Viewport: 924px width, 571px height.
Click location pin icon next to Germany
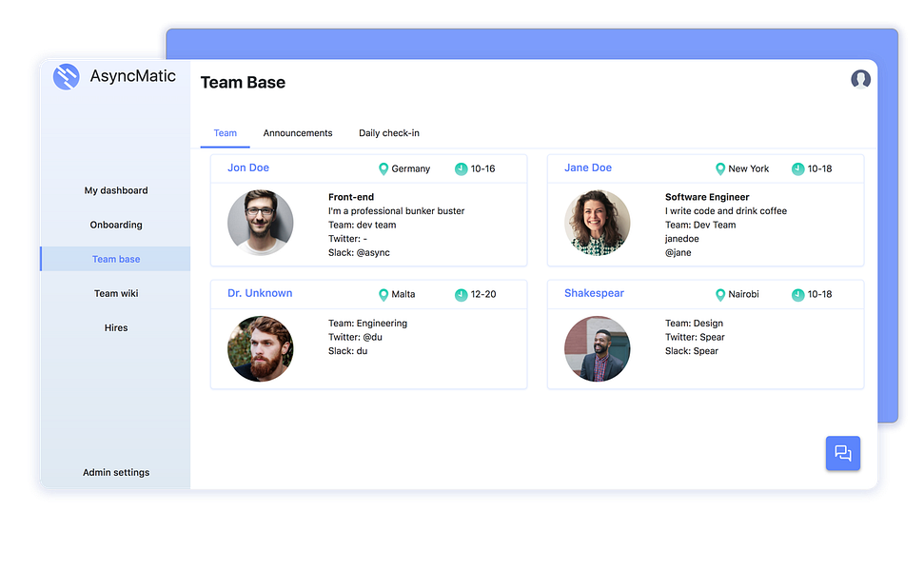click(383, 169)
